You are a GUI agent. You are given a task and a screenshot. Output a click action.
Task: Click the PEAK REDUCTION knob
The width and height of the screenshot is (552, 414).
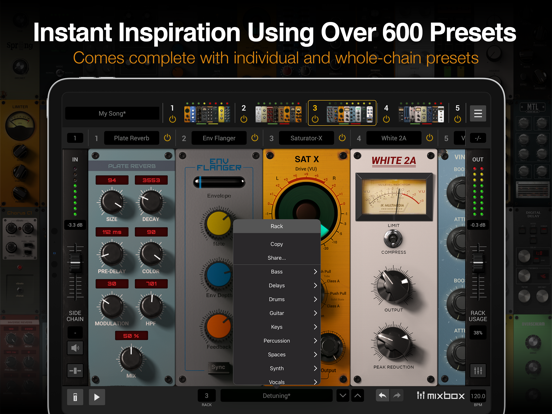point(393,343)
